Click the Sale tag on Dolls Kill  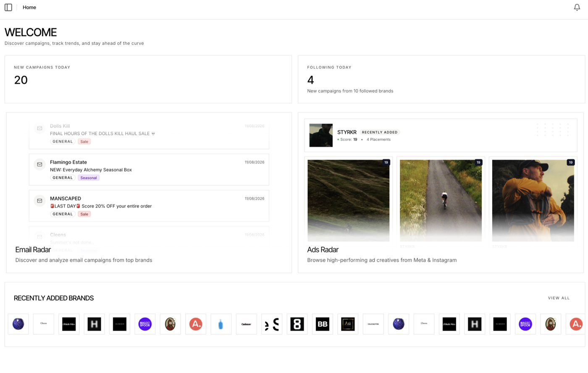(84, 141)
